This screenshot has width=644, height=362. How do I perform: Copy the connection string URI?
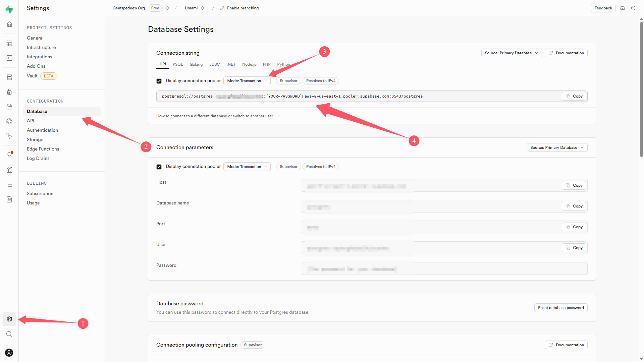[x=574, y=96]
